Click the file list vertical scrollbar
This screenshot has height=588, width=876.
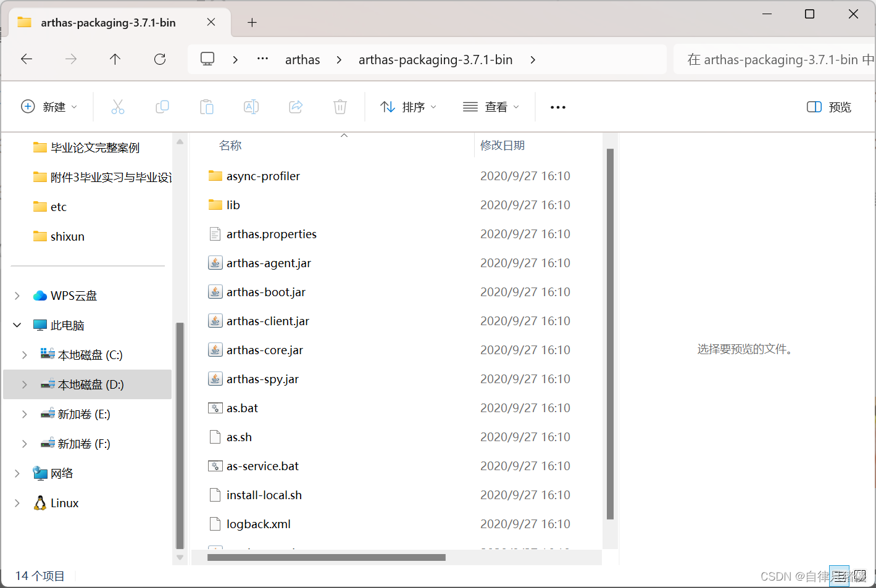click(x=610, y=333)
